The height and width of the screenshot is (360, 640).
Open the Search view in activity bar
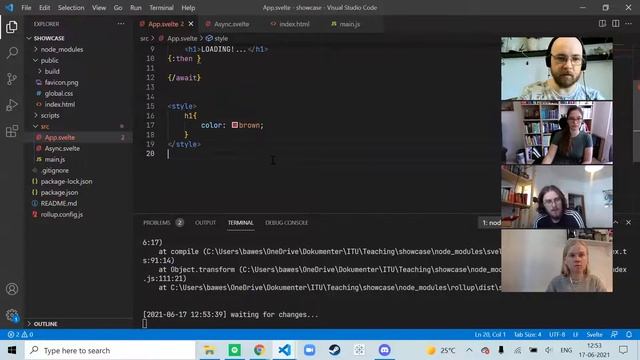click(x=12, y=53)
